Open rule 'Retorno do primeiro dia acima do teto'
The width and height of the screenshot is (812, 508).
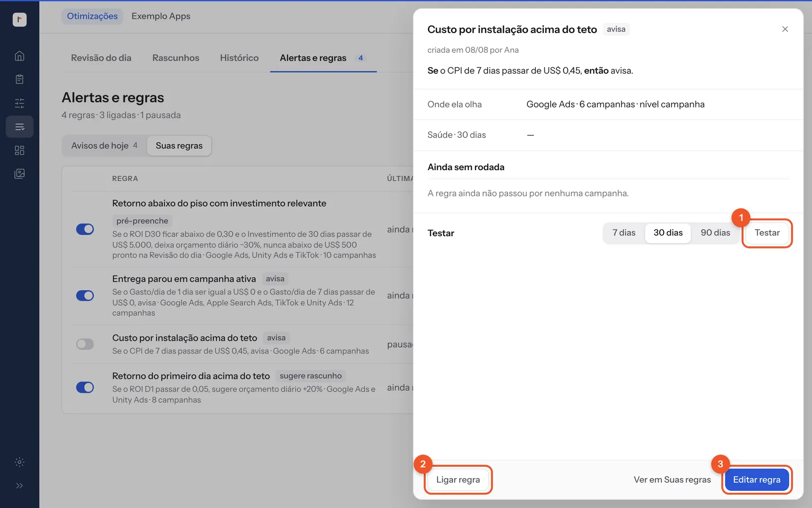[x=191, y=376]
